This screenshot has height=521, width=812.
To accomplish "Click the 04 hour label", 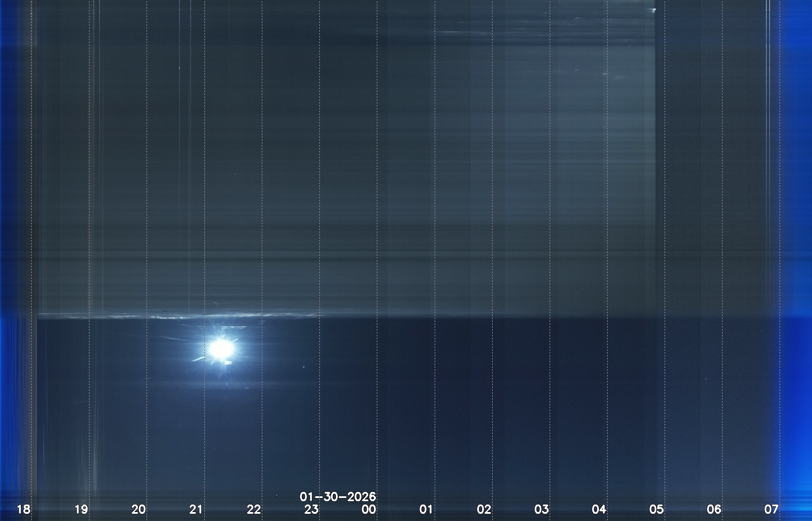I will pos(599,510).
